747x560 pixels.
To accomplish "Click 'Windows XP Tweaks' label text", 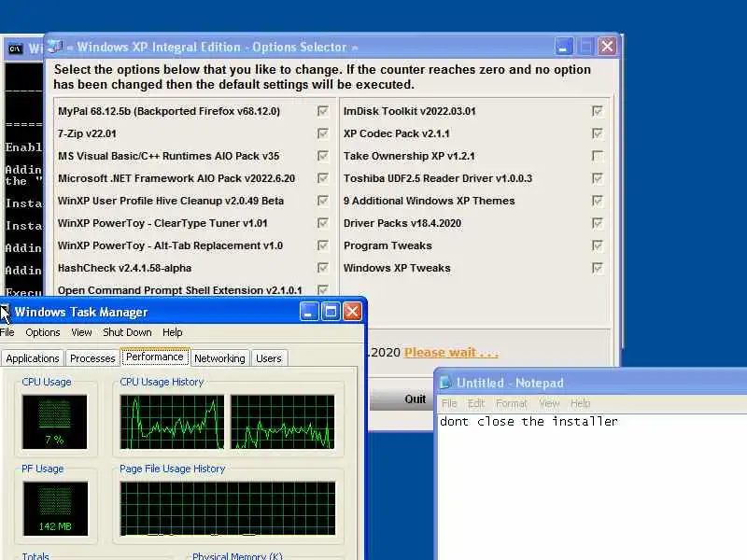I will (397, 268).
